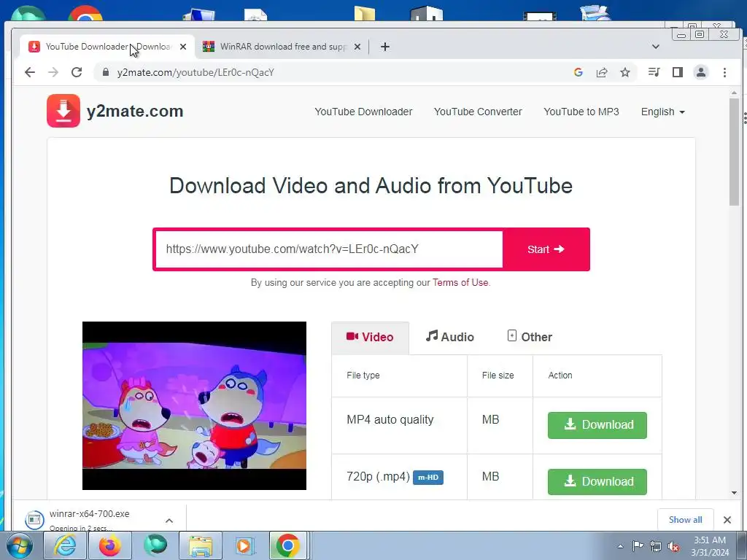Click the padlock site info icon
The height and width of the screenshot is (560, 747).
coord(106,72)
